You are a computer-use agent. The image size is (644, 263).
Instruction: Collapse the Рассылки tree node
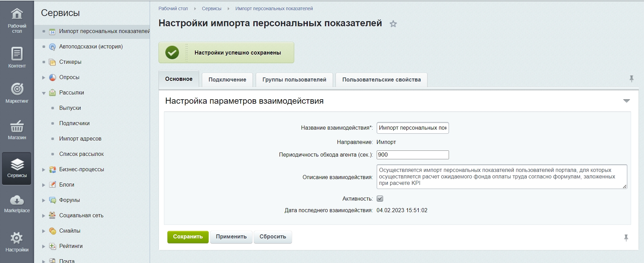tap(44, 93)
